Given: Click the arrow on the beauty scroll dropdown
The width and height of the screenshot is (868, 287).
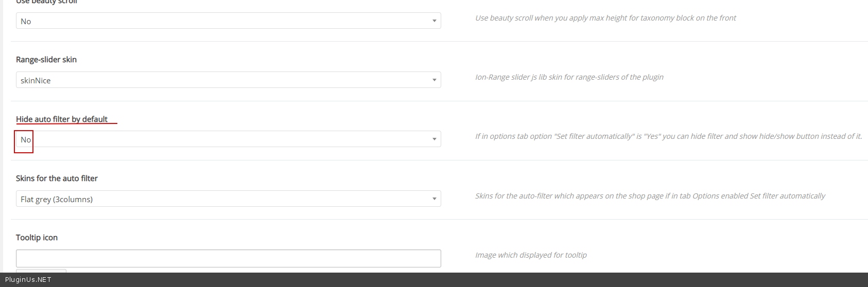Looking at the screenshot, I should click(x=434, y=21).
